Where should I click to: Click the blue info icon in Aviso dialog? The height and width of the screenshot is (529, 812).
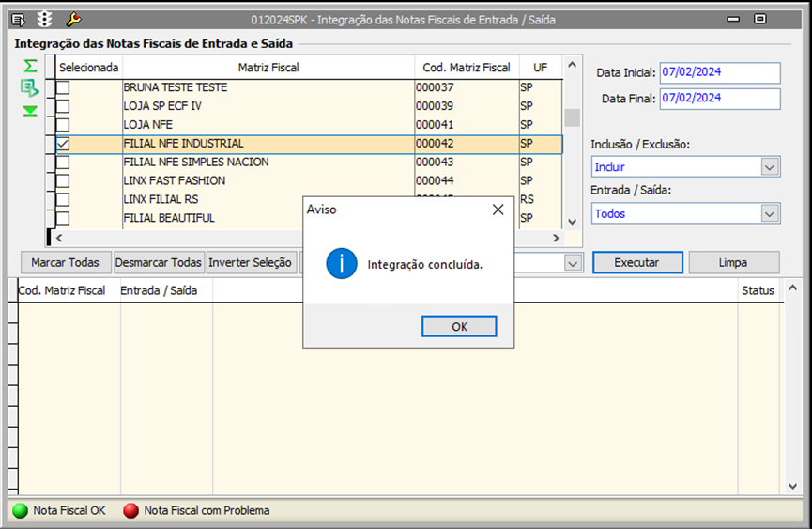[341, 264]
